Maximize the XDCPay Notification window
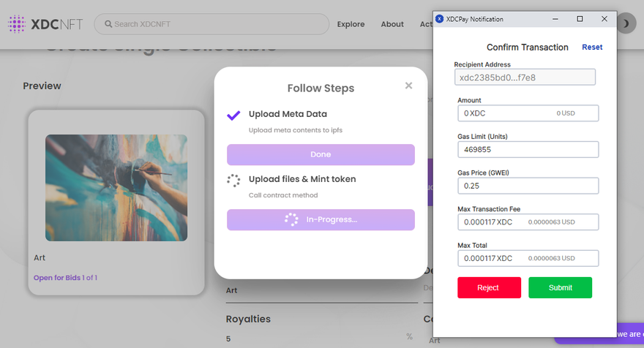 tap(580, 19)
